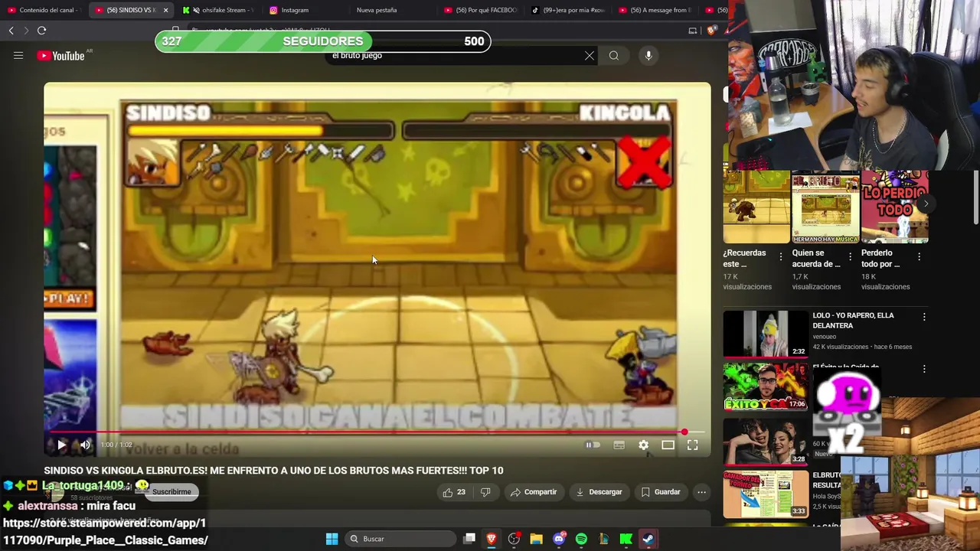Open the '¿Recuerdas este' short thumbnail

tap(756, 207)
